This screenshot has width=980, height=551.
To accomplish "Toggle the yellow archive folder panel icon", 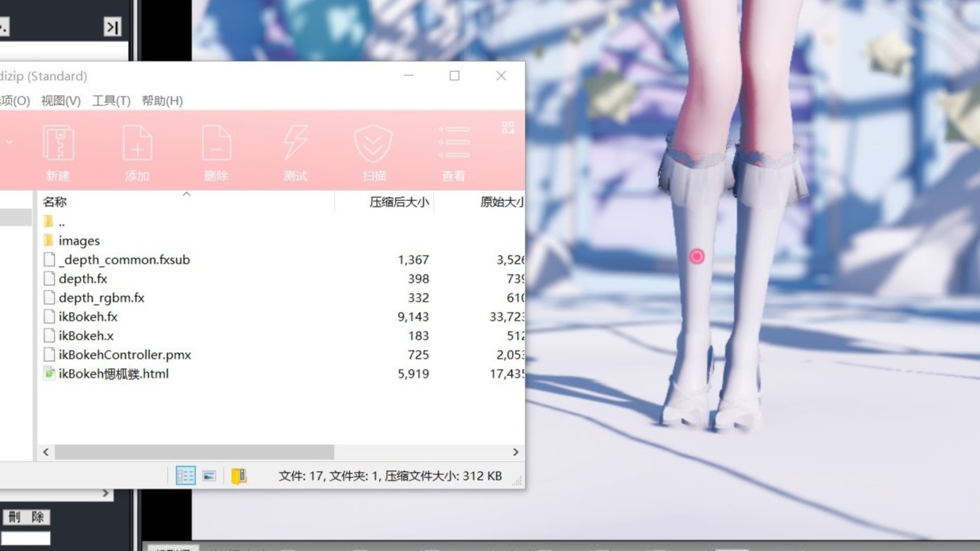I will [238, 476].
